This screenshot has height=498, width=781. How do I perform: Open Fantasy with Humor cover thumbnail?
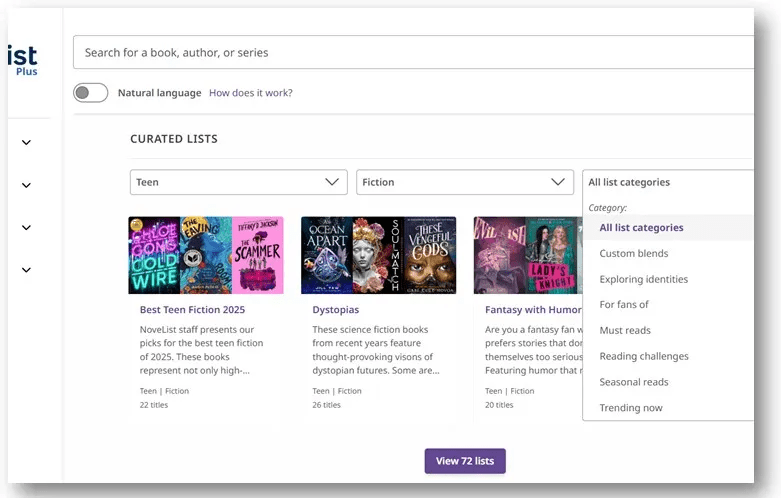tap(527, 255)
